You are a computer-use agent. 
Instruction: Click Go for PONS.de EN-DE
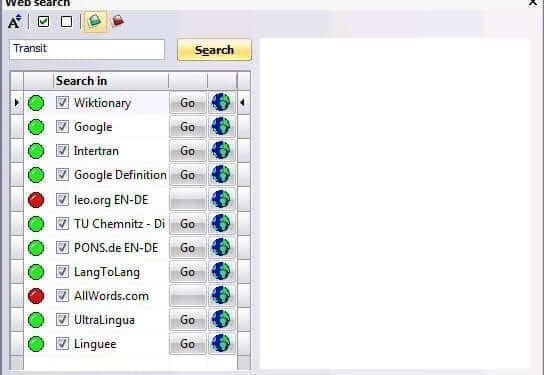tap(187, 248)
